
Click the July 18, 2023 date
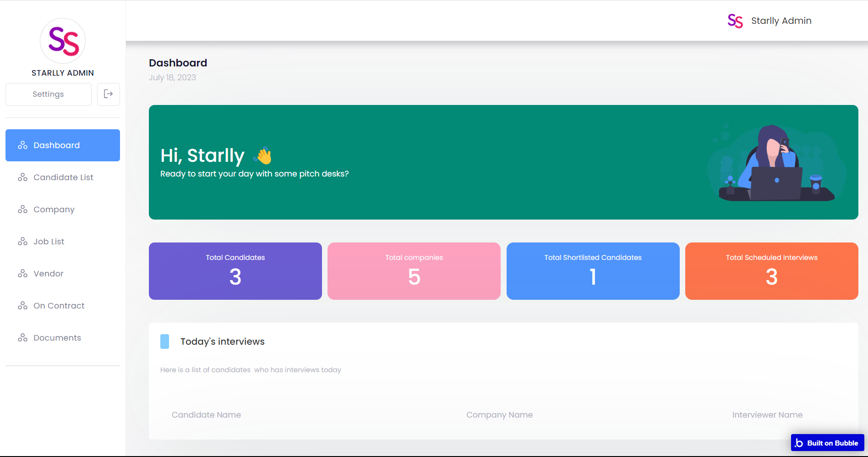click(x=172, y=77)
